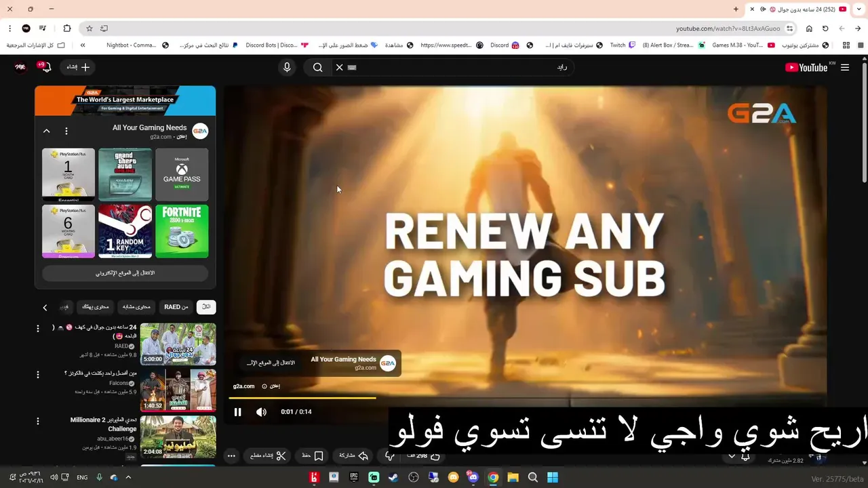Click the visit website button in ad panel
868x488 pixels.
[125, 272]
